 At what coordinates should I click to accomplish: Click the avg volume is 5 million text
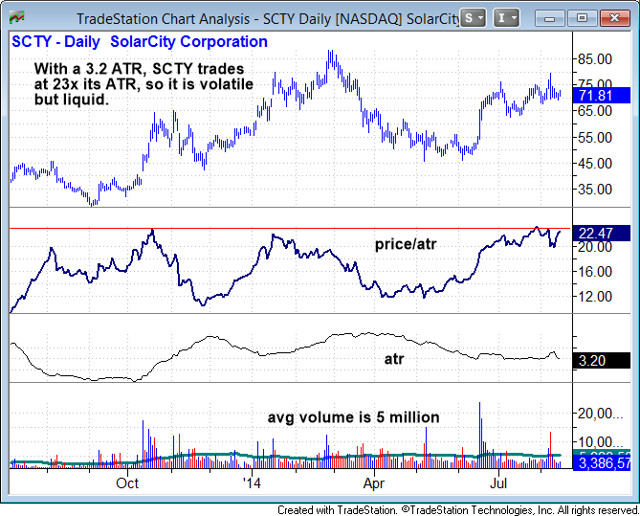[353, 417]
